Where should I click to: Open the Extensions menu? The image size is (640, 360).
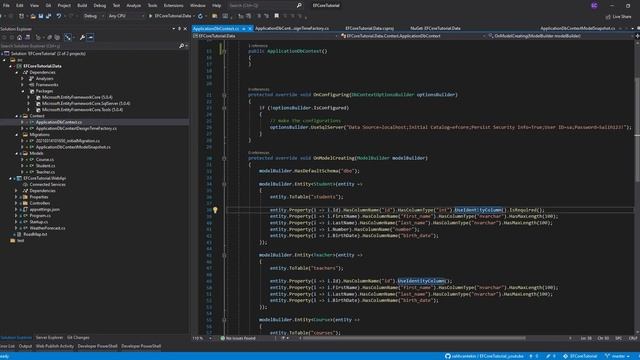173,5
